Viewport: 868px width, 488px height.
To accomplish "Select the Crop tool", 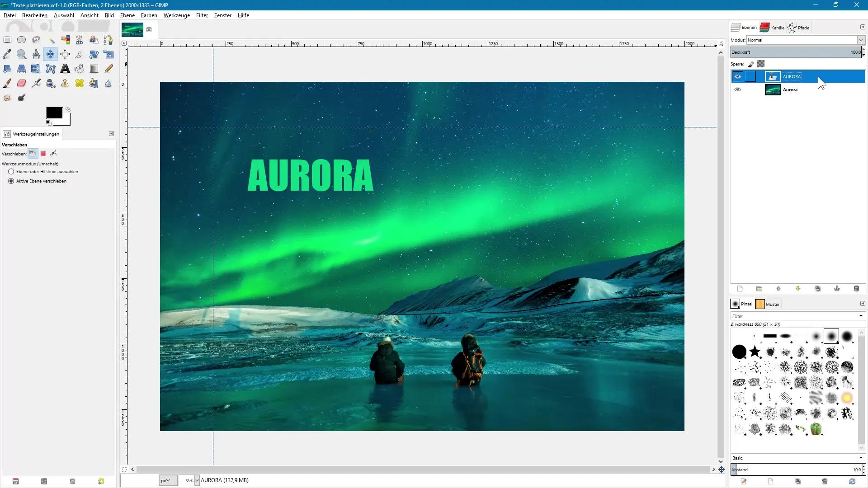I will tap(80, 54).
